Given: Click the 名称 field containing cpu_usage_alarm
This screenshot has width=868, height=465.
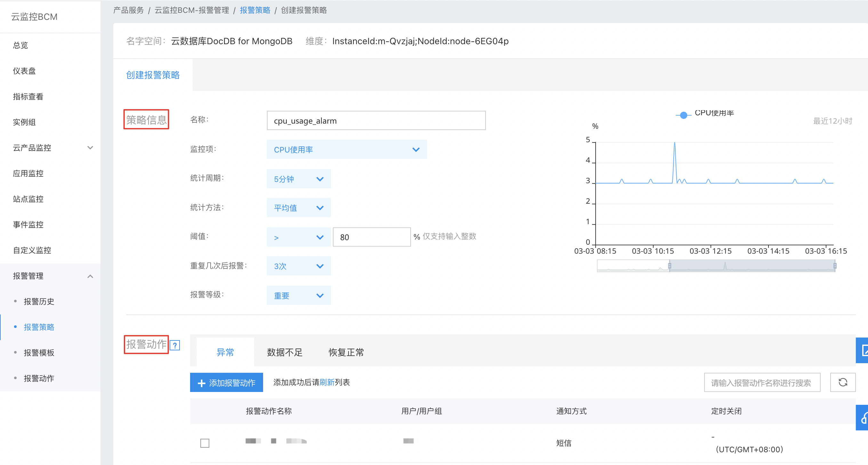Looking at the screenshot, I should tap(376, 120).
